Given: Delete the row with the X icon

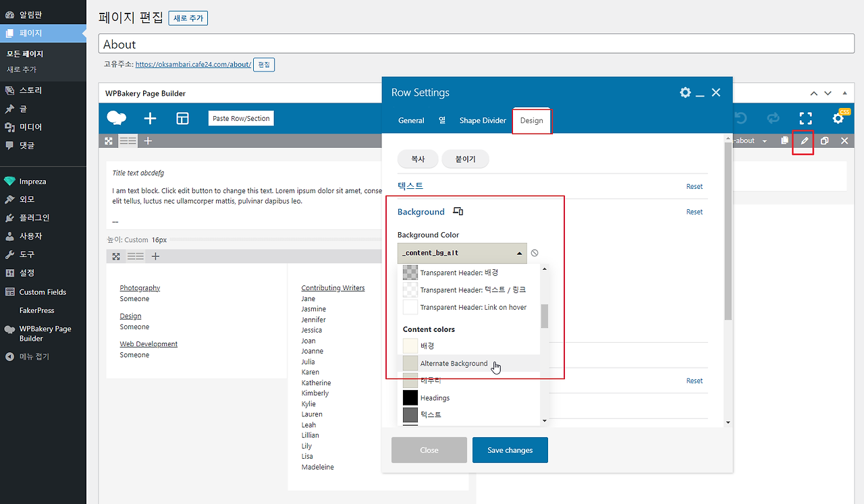Looking at the screenshot, I should click(844, 141).
